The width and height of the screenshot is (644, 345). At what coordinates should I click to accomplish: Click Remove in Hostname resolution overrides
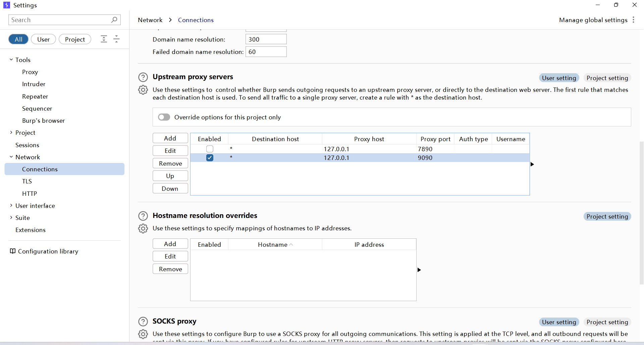pos(170,269)
